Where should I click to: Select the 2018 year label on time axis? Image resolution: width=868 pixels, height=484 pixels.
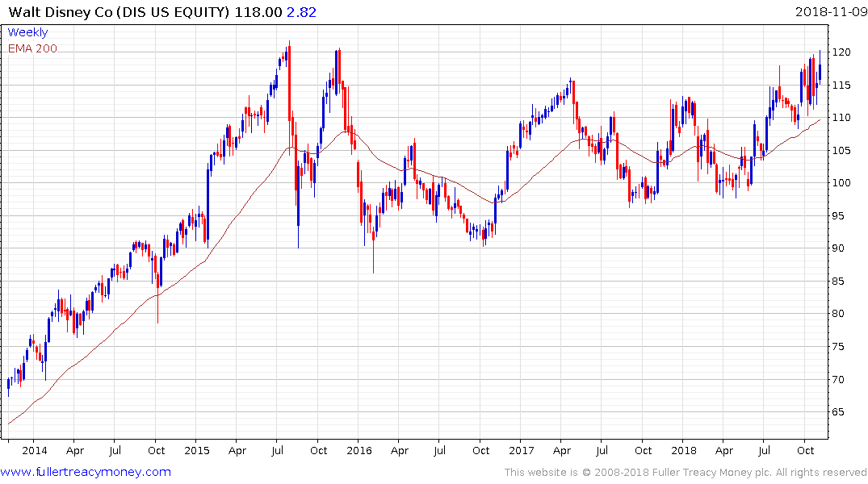pos(684,451)
